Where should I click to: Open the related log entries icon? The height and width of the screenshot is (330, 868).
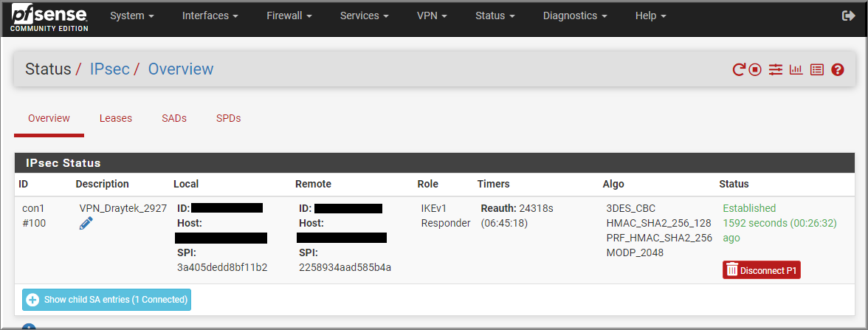[x=817, y=69]
